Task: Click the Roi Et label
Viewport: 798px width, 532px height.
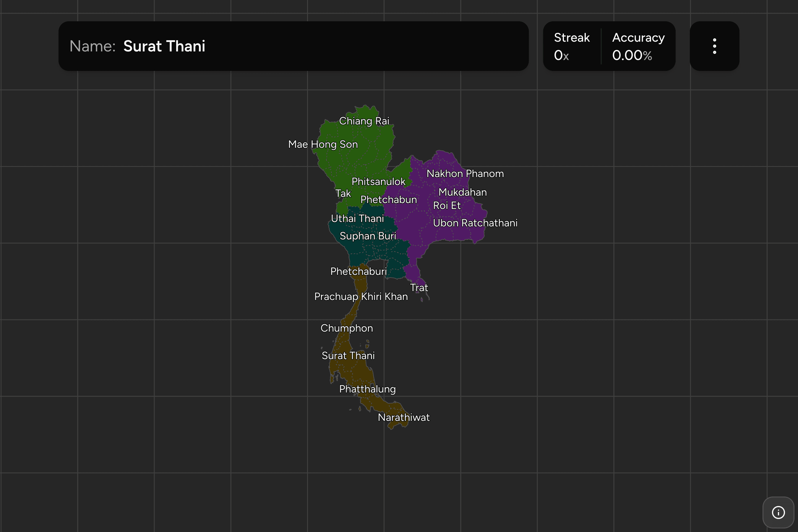Action: tap(447, 205)
